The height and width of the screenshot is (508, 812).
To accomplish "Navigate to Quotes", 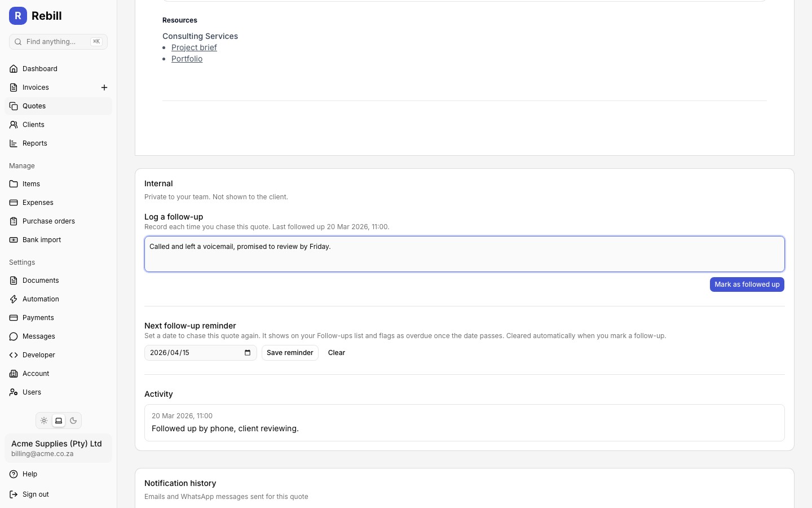I will pos(58,106).
